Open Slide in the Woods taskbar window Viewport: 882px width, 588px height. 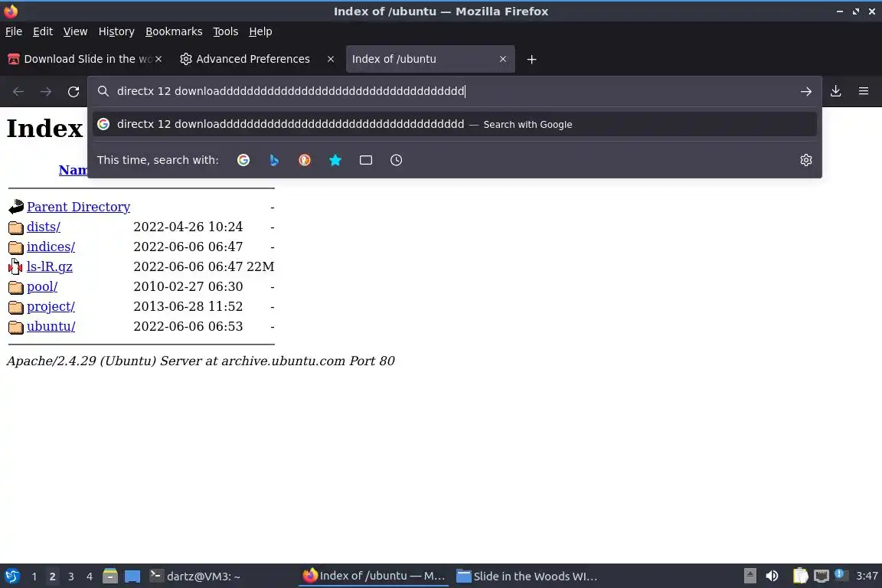[527, 577]
